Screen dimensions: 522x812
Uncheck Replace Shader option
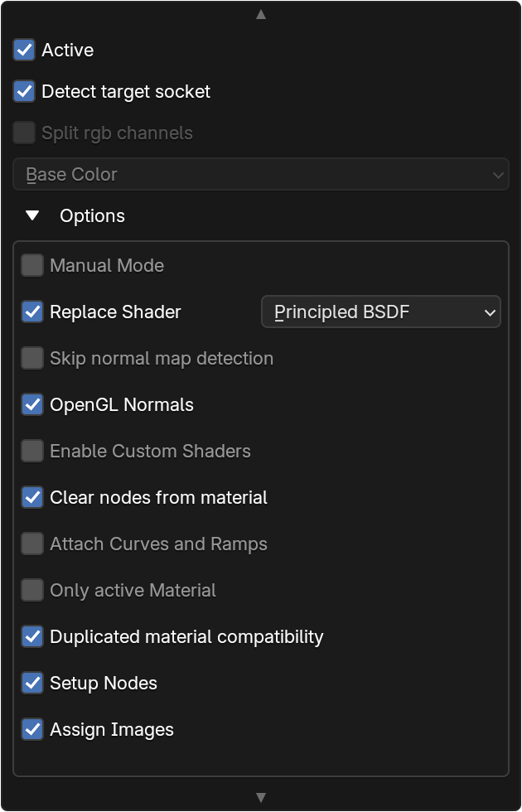32,312
